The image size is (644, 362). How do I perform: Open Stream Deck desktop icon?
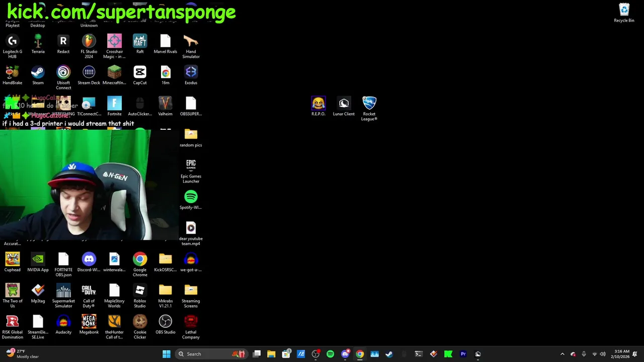[x=89, y=75]
